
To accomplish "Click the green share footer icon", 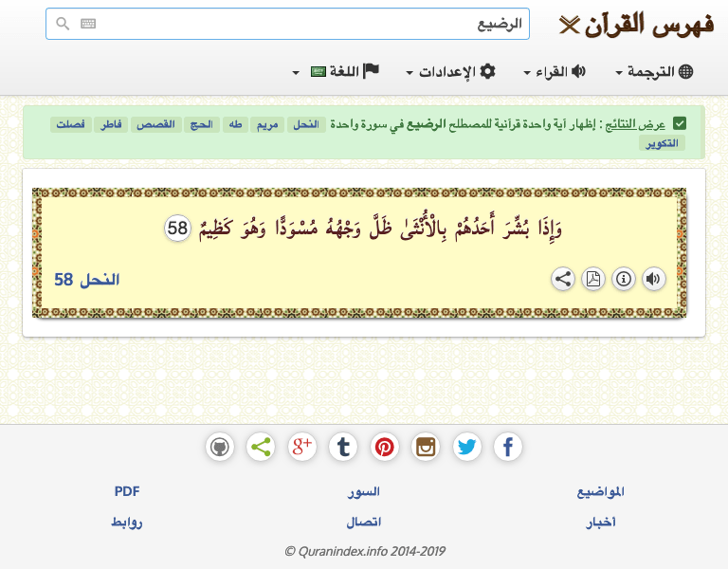I will 261,448.
